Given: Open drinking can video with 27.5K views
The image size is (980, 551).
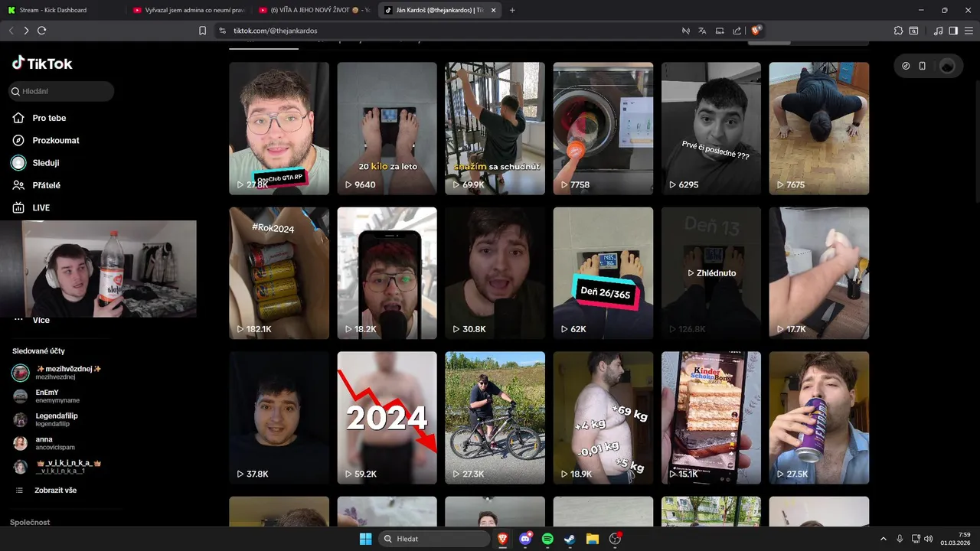Looking at the screenshot, I should (819, 418).
